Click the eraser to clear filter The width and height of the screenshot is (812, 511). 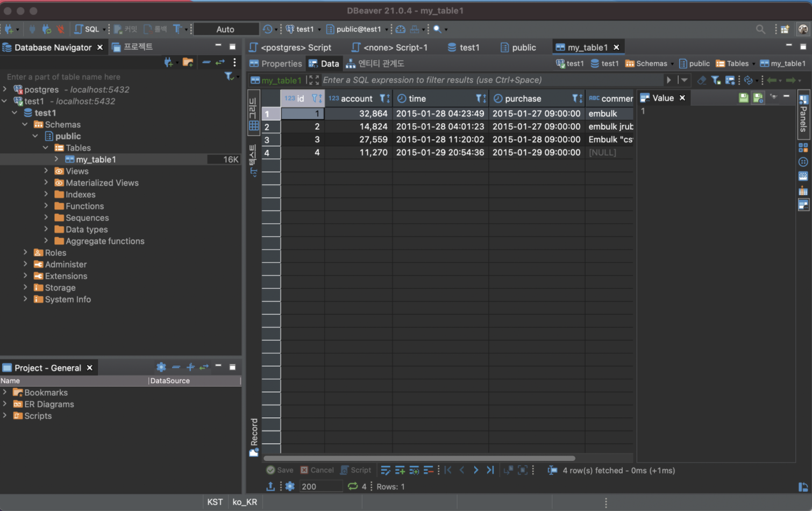[701, 80]
